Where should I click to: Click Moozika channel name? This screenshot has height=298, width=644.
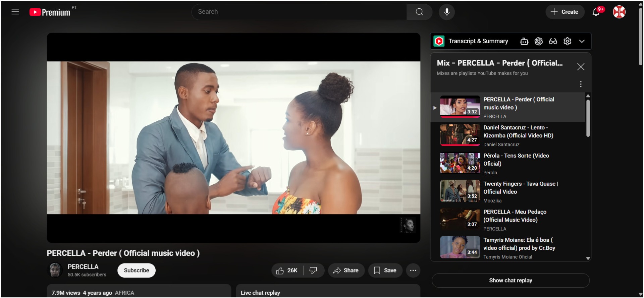pos(492,201)
